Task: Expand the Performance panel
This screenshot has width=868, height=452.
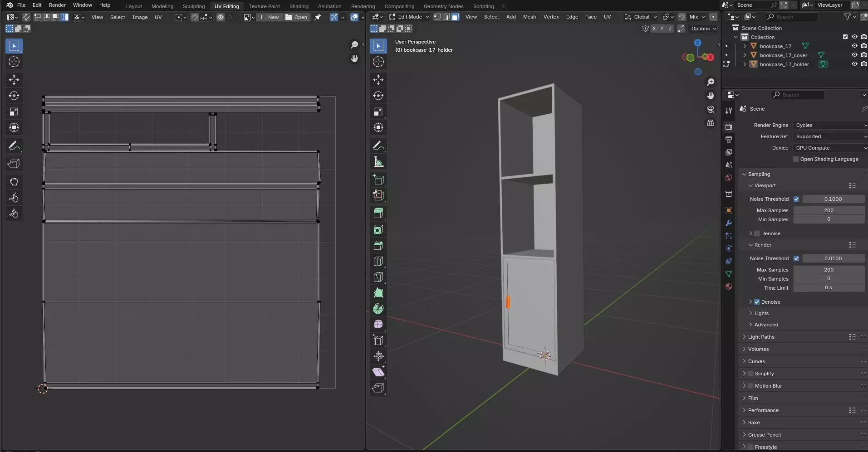Action: tap(763, 410)
